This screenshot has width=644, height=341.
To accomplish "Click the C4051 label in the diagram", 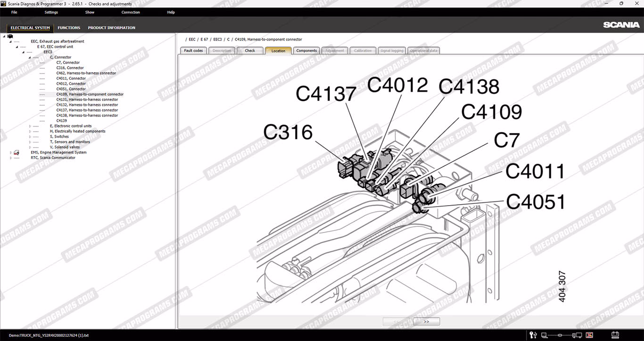I will click(536, 202).
